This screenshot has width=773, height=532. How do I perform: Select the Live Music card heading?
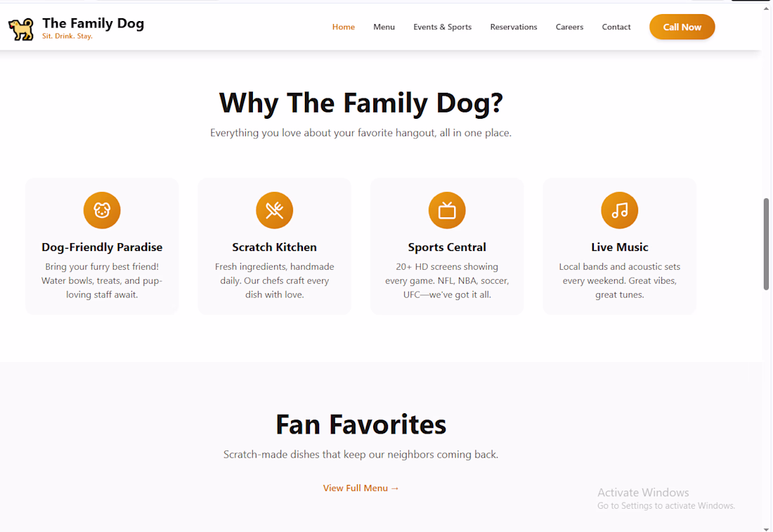620,247
